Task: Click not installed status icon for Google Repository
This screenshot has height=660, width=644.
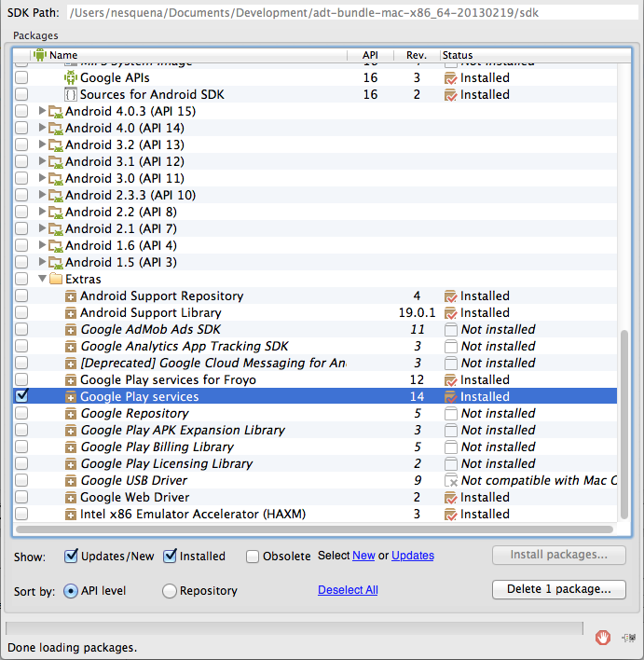Action: 451,414
